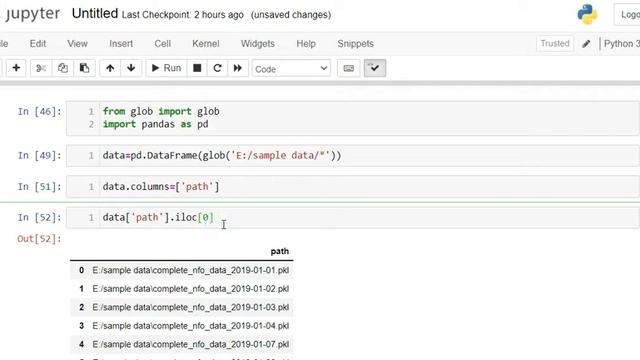
Task: Interrupt the kernel with the stop icon
Action: [197, 68]
